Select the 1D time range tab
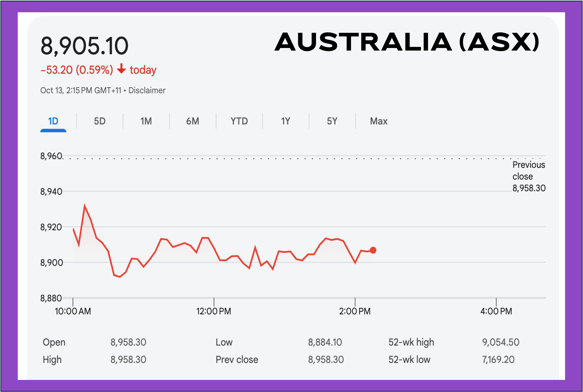Image resolution: width=583 pixels, height=392 pixels. [x=53, y=121]
